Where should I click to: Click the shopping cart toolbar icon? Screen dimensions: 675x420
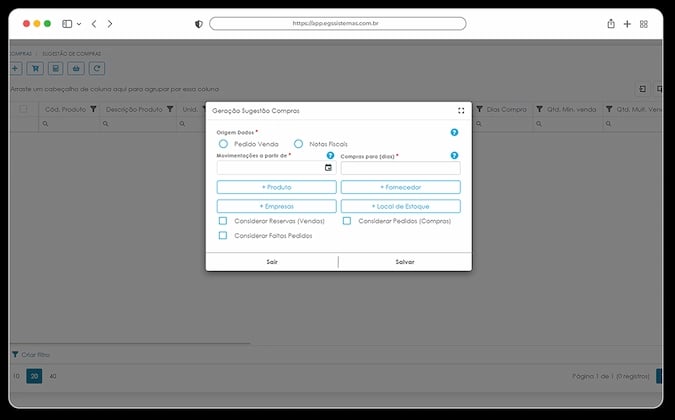[x=35, y=68]
